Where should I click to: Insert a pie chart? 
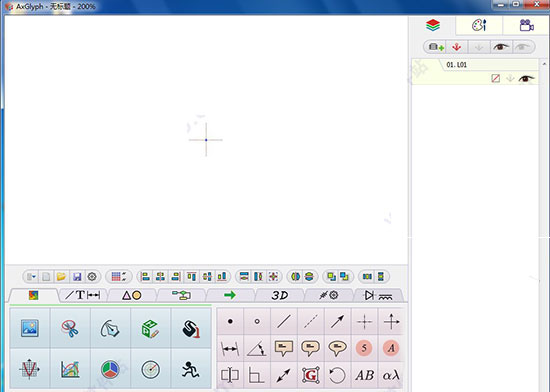click(110, 369)
